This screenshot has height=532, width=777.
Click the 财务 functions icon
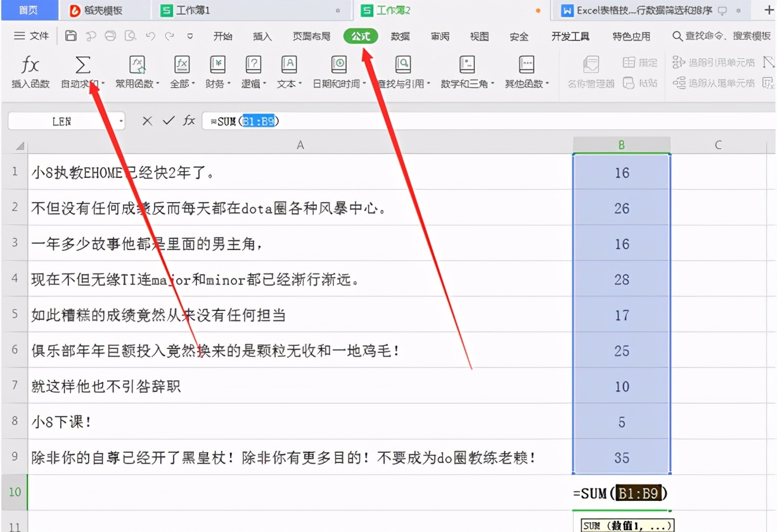click(x=217, y=64)
